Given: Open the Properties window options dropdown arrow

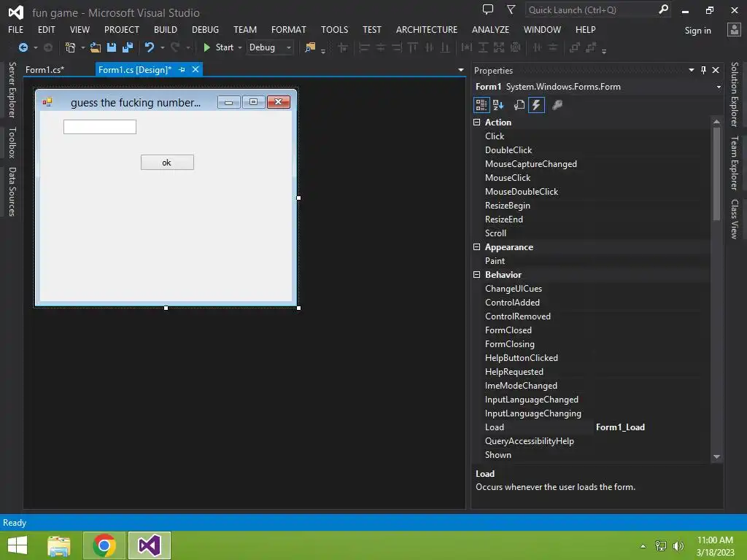Looking at the screenshot, I should (x=692, y=70).
